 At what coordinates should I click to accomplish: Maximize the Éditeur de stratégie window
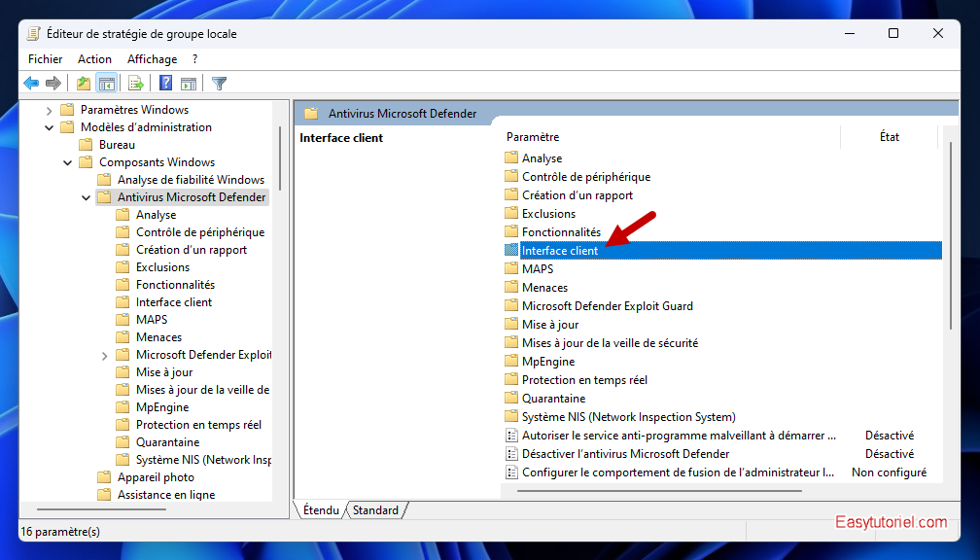coord(893,34)
